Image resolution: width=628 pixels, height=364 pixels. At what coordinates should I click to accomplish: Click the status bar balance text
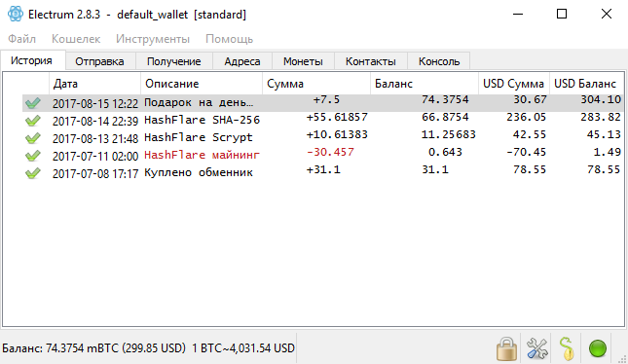[x=148, y=348]
